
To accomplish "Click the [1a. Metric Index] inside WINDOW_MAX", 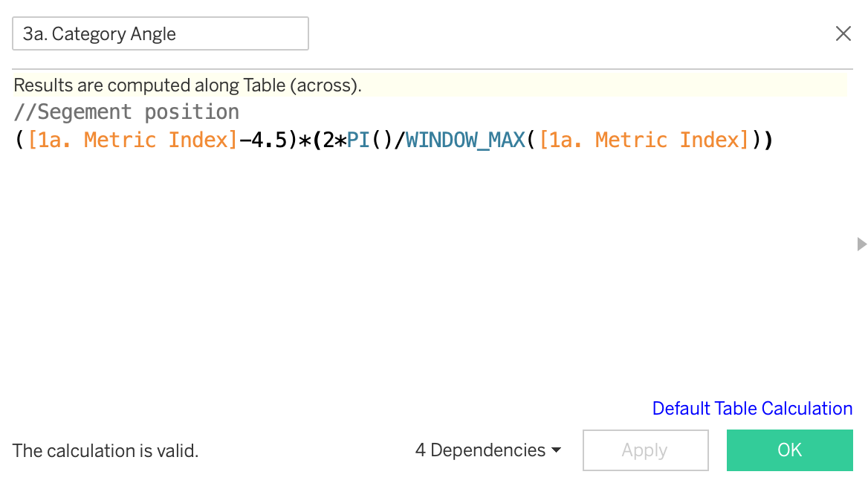I will tap(644, 140).
